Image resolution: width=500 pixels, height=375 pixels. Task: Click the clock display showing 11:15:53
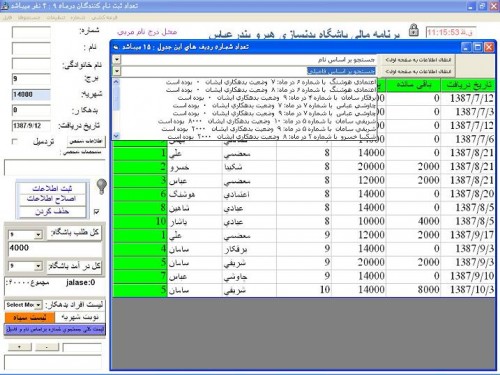tap(450, 32)
